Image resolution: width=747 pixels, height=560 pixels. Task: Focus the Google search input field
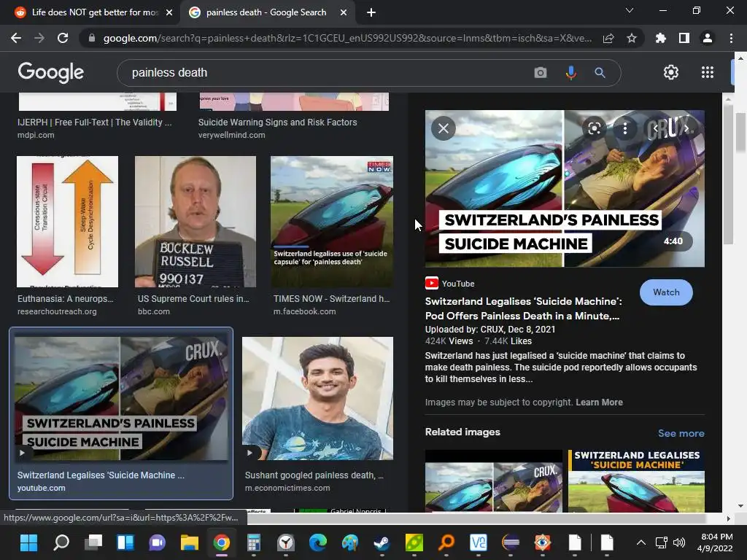click(329, 73)
